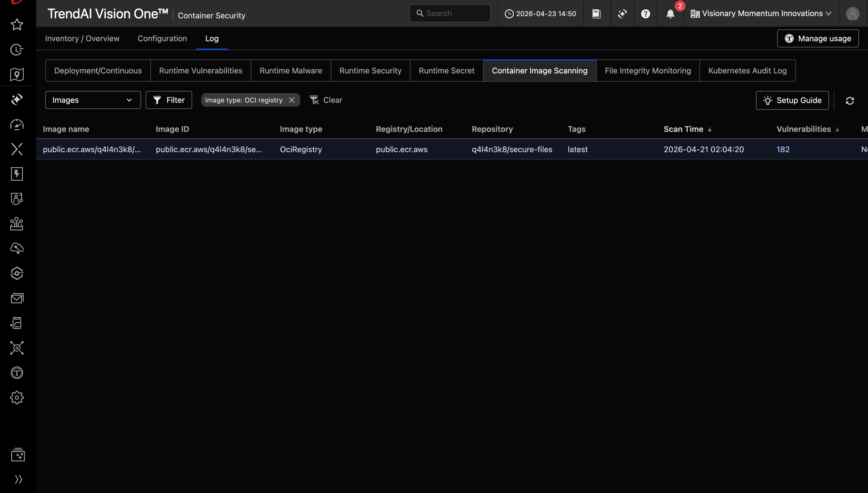Open the Setup Guide
Image resolution: width=868 pixels, height=493 pixels.
[792, 100]
